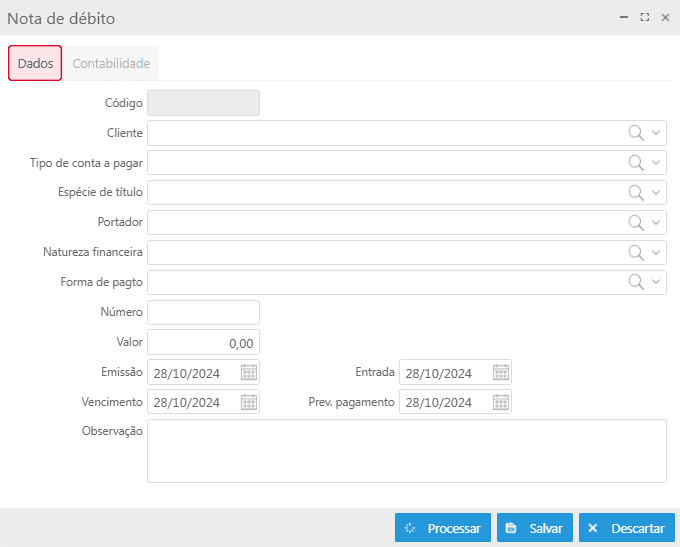Click inside the Observação text area
This screenshot has height=547, width=680.
tap(406, 451)
